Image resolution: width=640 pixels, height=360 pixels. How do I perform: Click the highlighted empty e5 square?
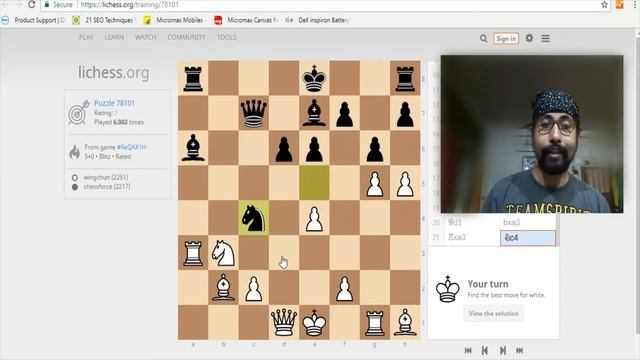pos(314,183)
